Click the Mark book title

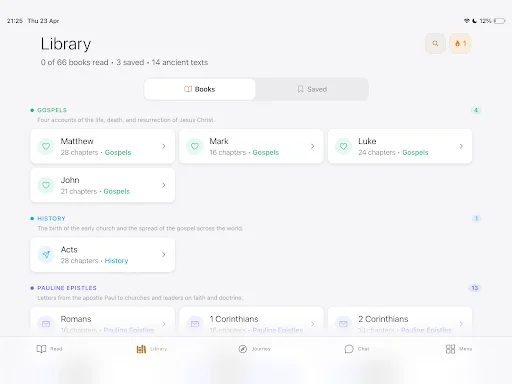pyautogui.click(x=219, y=141)
